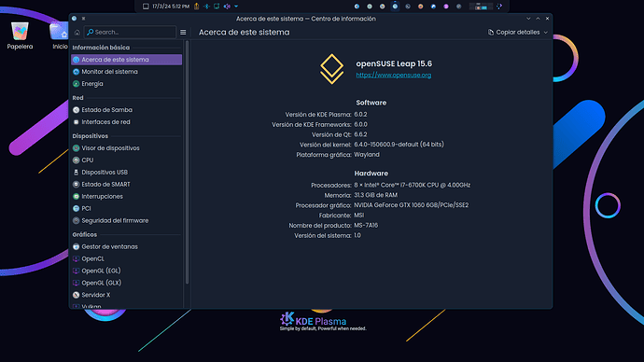Image resolution: width=644 pixels, height=362 pixels.
Task: Click the NVIDIA GeForce GTX 1060 text
Action: (x=411, y=205)
